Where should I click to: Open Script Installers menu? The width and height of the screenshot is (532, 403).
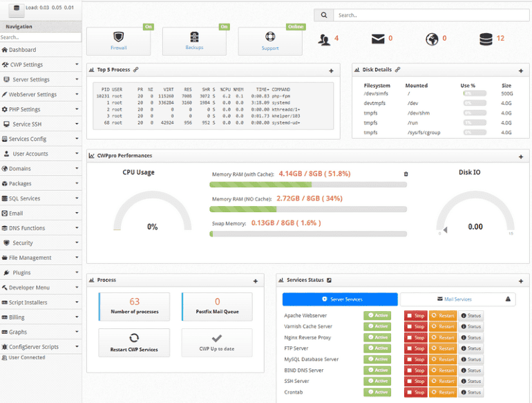click(x=41, y=302)
